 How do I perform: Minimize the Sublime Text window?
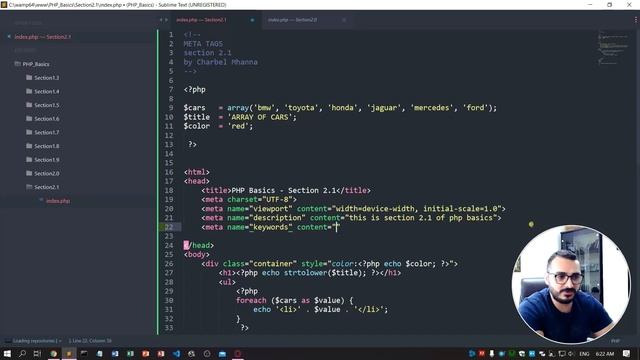click(590, 4)
